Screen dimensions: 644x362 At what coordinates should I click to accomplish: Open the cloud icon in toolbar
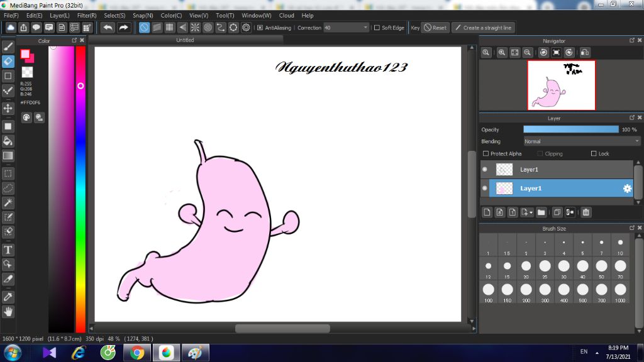point(11,28)
